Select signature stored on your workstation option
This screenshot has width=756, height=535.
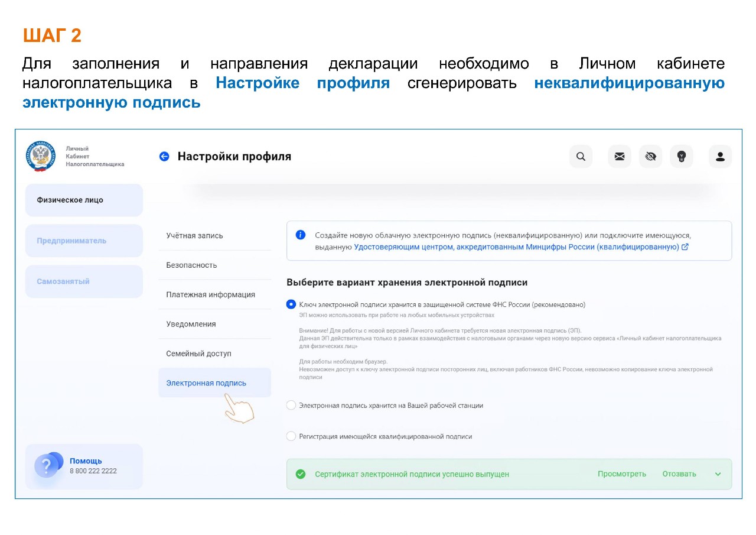point(291,406)
